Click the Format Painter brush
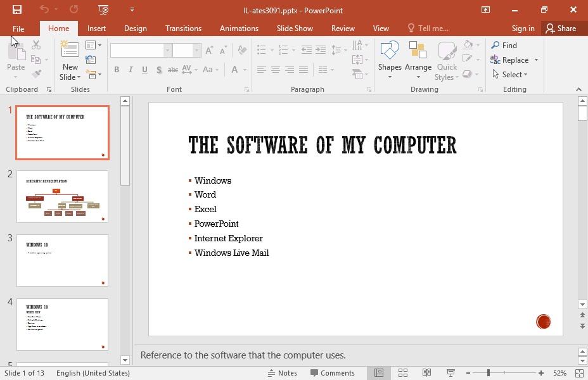Viewport: 588px width, 380px height. tap(36, 74)
